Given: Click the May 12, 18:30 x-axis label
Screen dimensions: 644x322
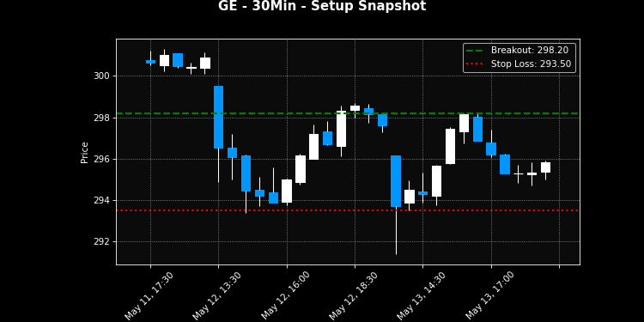Looking at the screenshot, I should [353, 295].
